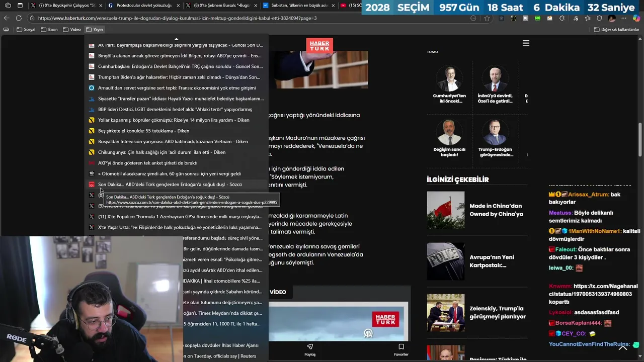Close the Büyükşehir Çalışıyor X tab
Screen dimensions: 644x362
tap(100, 6)
